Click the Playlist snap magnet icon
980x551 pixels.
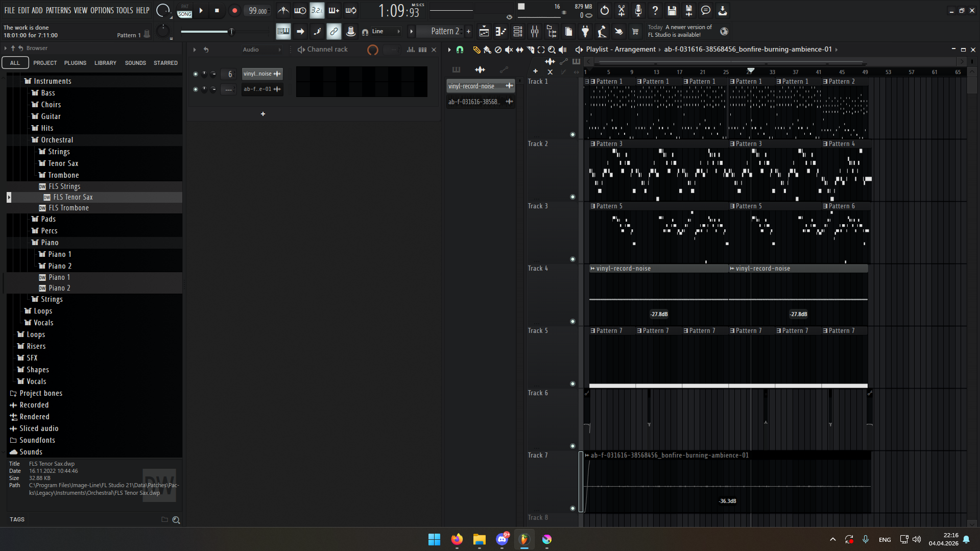pyautogui.click(x=460, y=50)
